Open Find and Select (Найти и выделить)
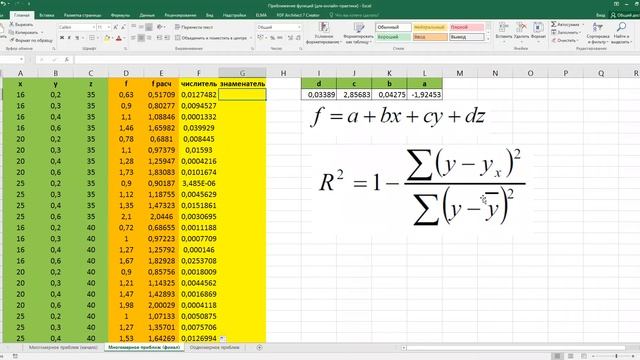Viewport: 640px width, 360px height. click(621, 33)
